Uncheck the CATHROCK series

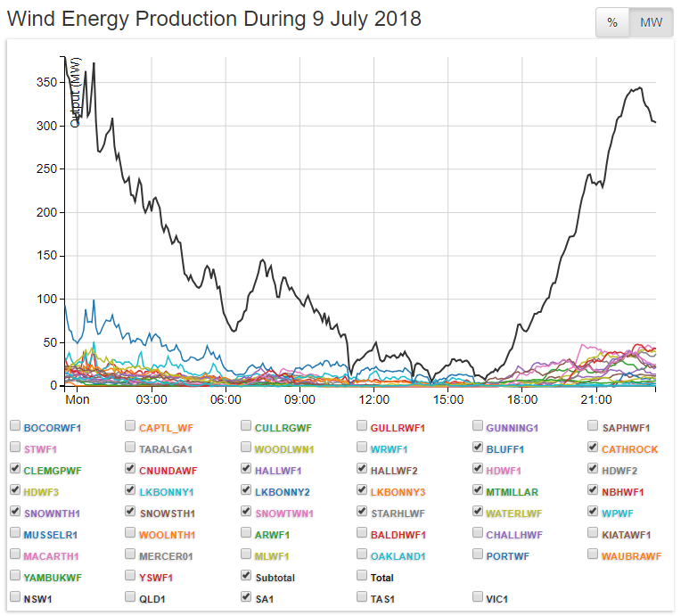pos(595,448)
